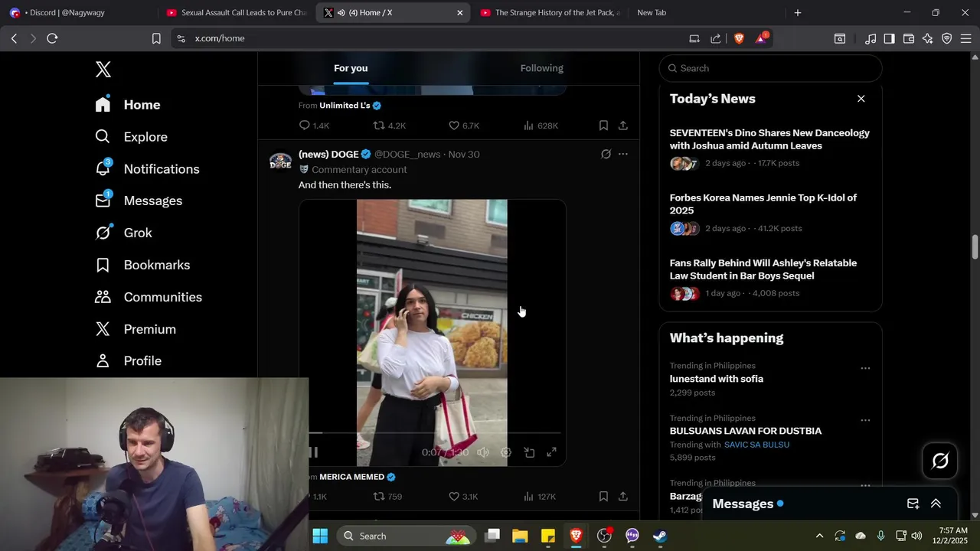Like the post with 6.7K likes
Screen dimensions: 980x551
coord(464,126)
